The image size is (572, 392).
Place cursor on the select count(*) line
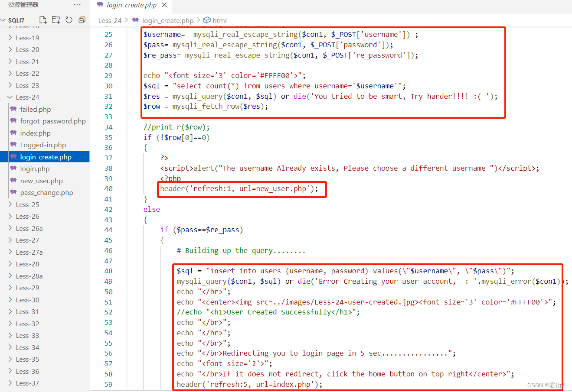(275, 86)
